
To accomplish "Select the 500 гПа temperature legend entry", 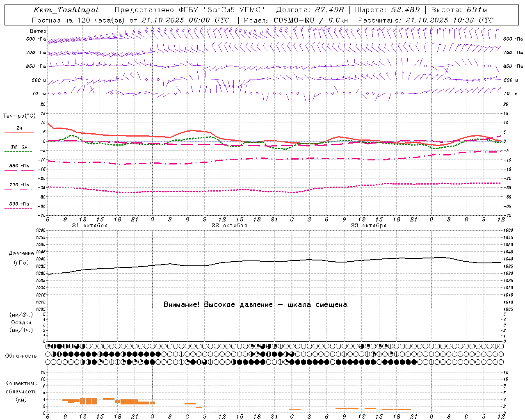I will (x=19, y=204).
